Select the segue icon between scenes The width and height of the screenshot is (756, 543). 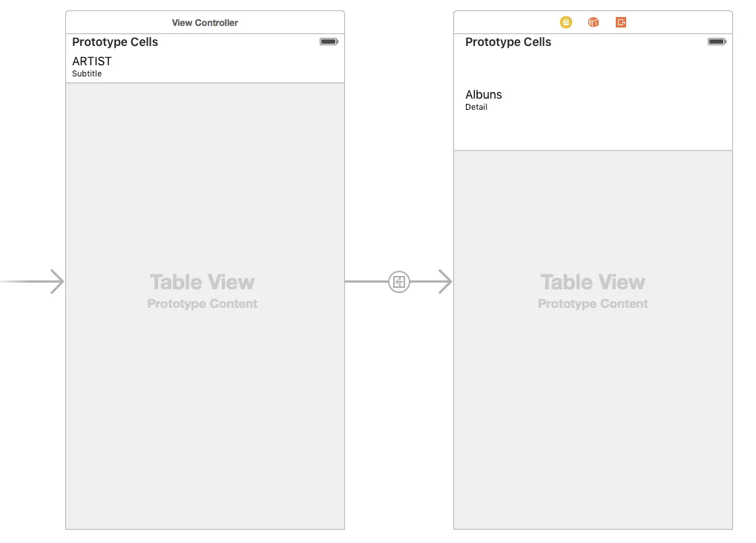399,282
